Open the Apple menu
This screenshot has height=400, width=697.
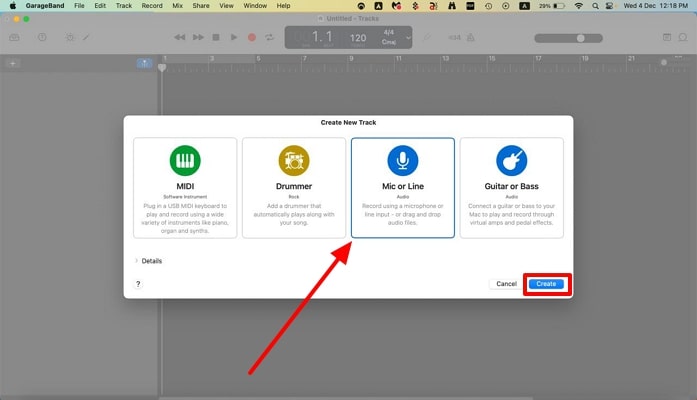pos(12,6)
